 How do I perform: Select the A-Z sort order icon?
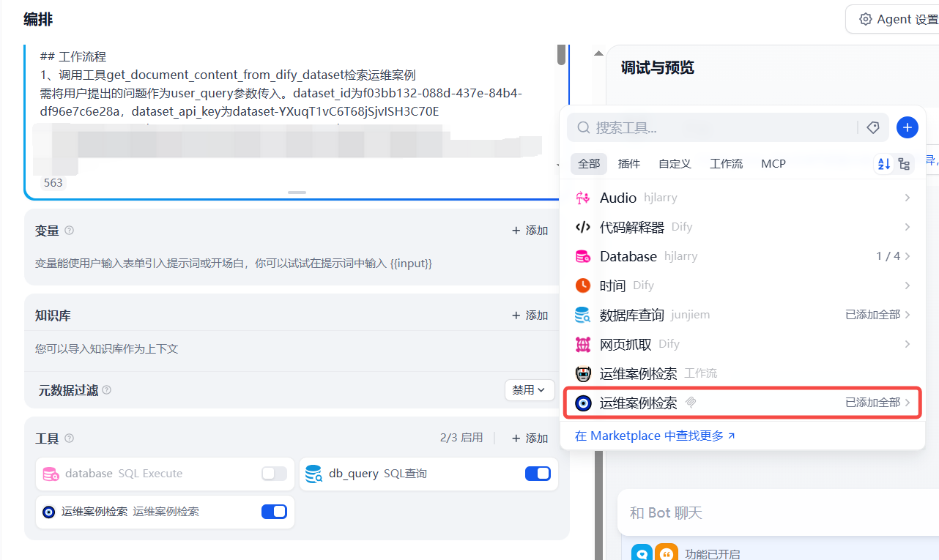883,163
